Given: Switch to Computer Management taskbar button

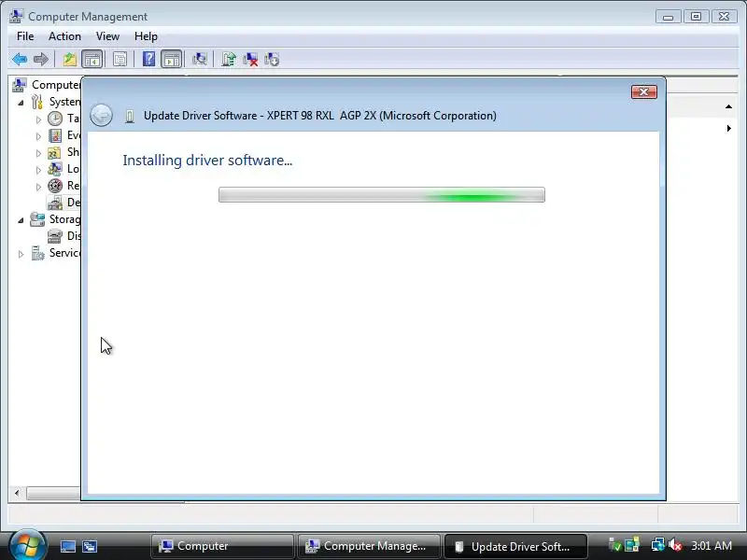Looking at the screenshot, I should coord(368,546).
